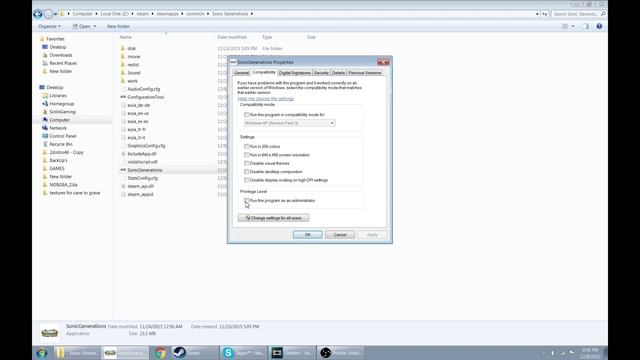Open Downloads in Favorites sidebar
This screenshot has height=360, width=640.
click(x=61, y=55)
